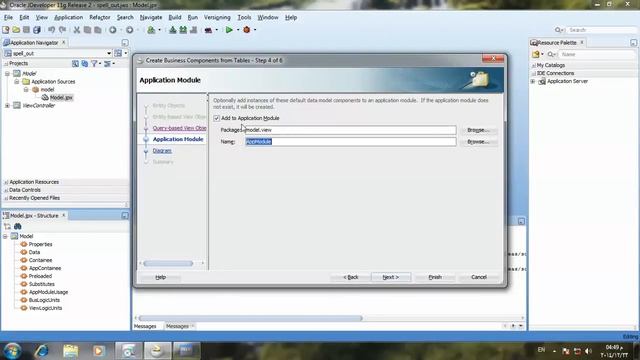Click the Rebuild project toolbar icon

click(x=183, y=30)
